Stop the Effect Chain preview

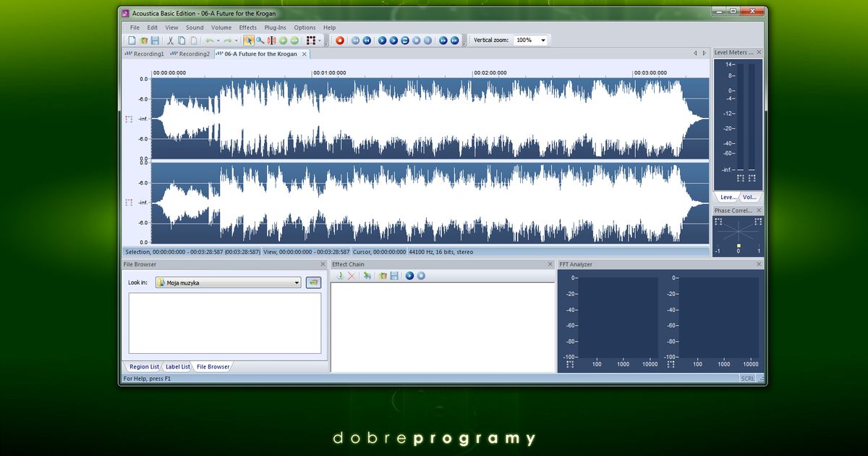(x=421, y=276)
